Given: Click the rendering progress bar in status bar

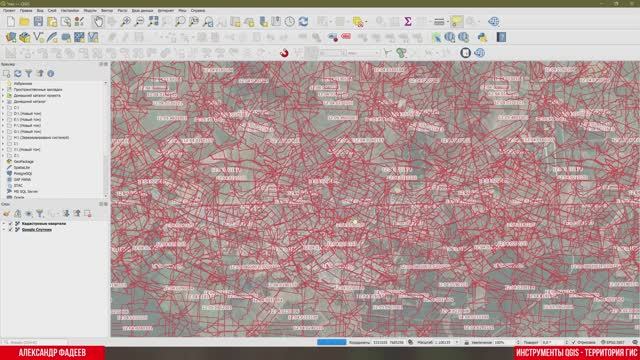Looking at the screenshot, I should pyautogui.click(x=331, y=342).
